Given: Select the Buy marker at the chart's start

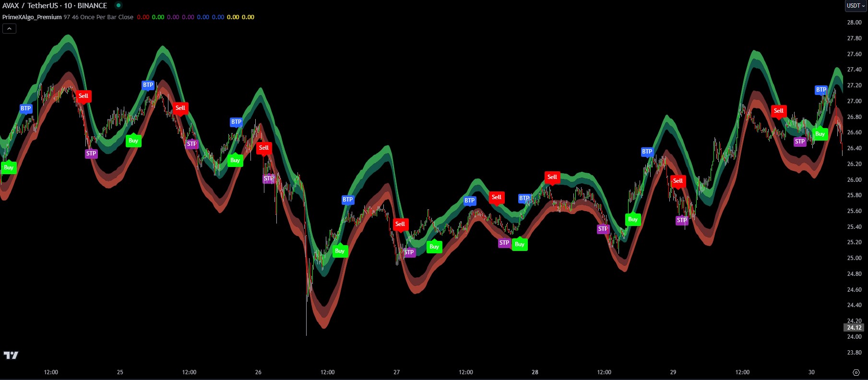Looking at the screenshot, I should click(x=9, y=167).
